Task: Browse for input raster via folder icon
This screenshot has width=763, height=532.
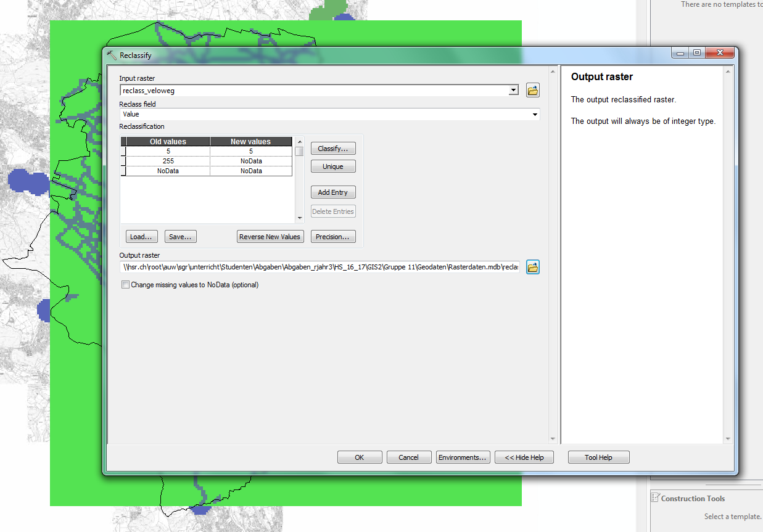Action: click(533, 91)
